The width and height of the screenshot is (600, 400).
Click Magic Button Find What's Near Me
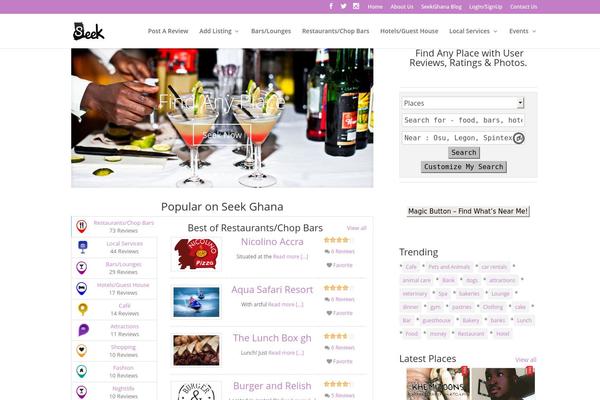click(x=468, y=211)
